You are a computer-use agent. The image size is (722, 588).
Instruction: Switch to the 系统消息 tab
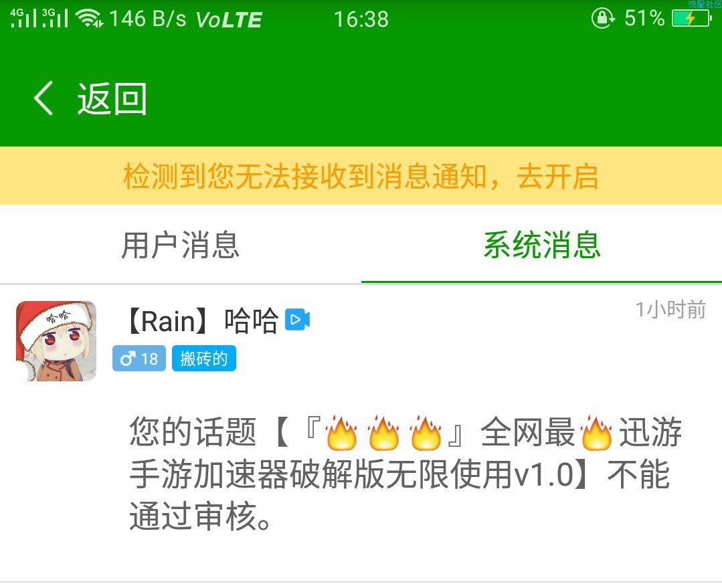[x=542, y=245]
